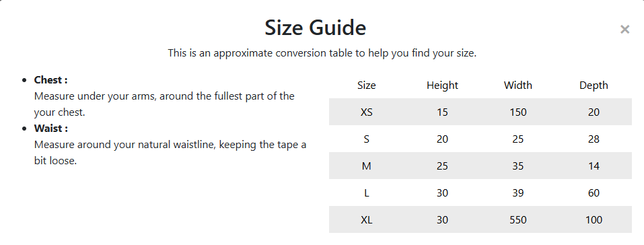Select the Width column header
This screenshot has width=644, height=245.
pos(518,85)
